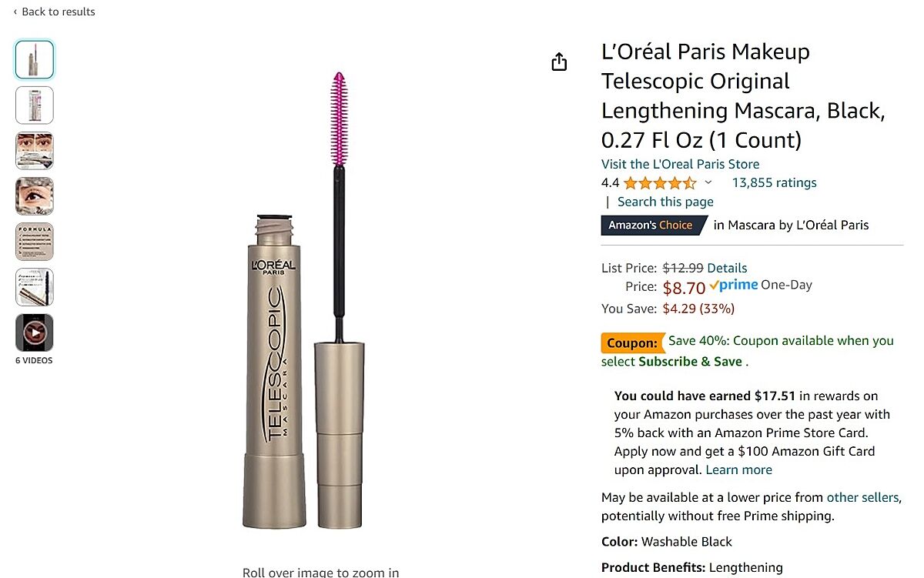Open List Price Details link

[727, 268]
